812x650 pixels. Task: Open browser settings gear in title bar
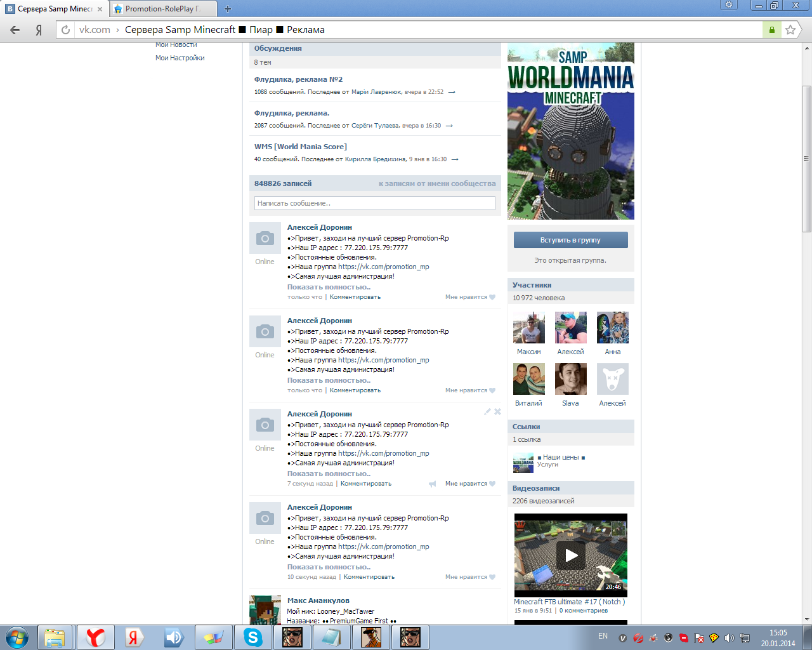pos(729,5)
